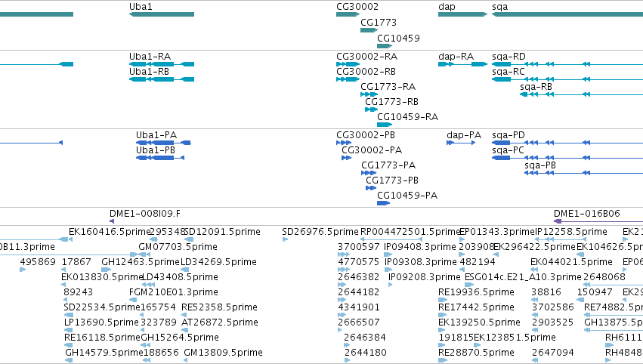The image size is (643, 364).
Task: Select the 3700597 EST label
Action: 359,247
